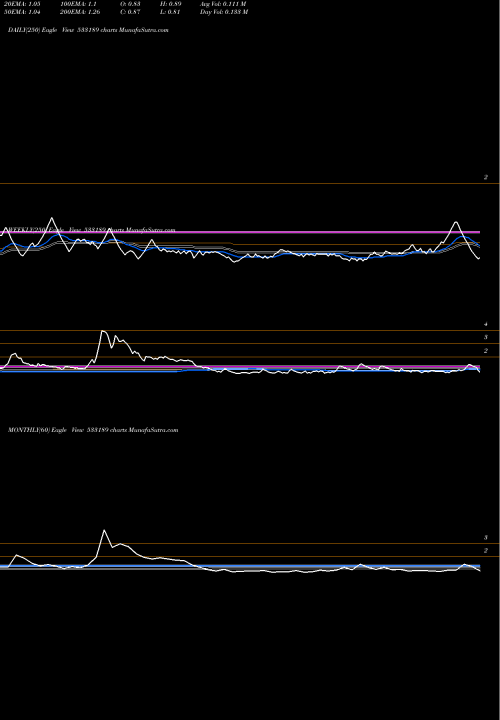The image size is (500, 720).
Task: Click the DAILY(250) Eagle View chart title
Action: click(x=88, y=30)
